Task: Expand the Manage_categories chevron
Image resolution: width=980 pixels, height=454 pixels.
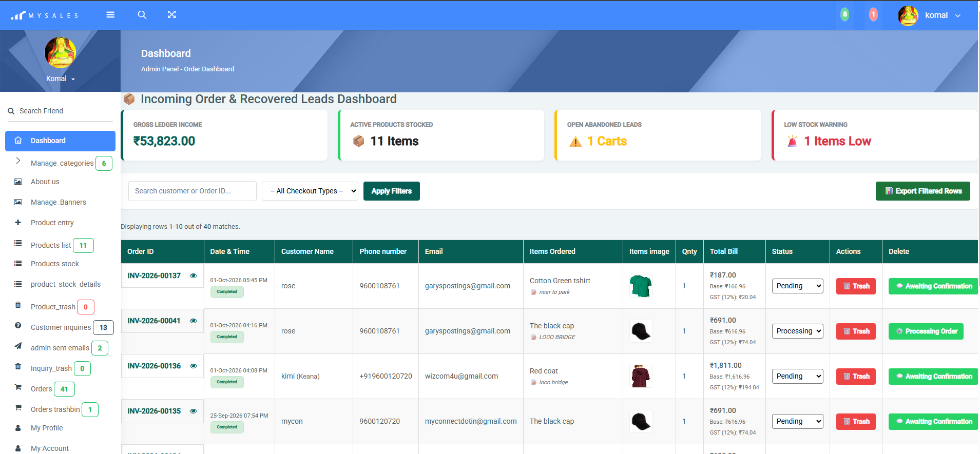Action: tap(18, 161)
